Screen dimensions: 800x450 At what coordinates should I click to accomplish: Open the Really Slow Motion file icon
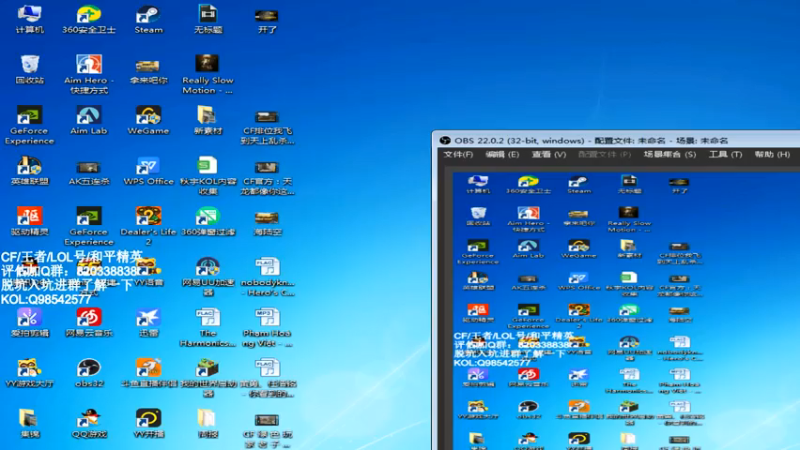tap(208, 74)
